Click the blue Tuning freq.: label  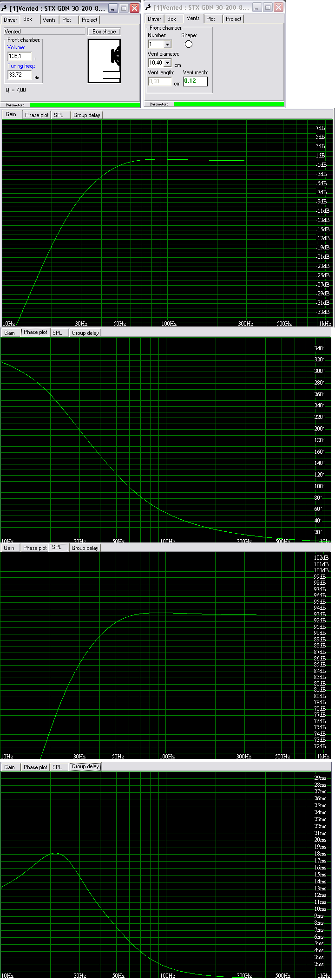click(21, 66)
